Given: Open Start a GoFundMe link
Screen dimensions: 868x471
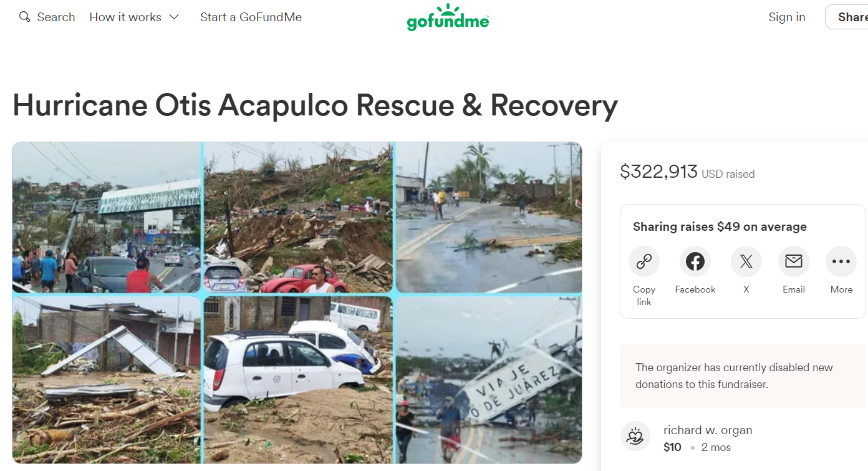Looking at the screenshot, I should (x=251, y=17).
